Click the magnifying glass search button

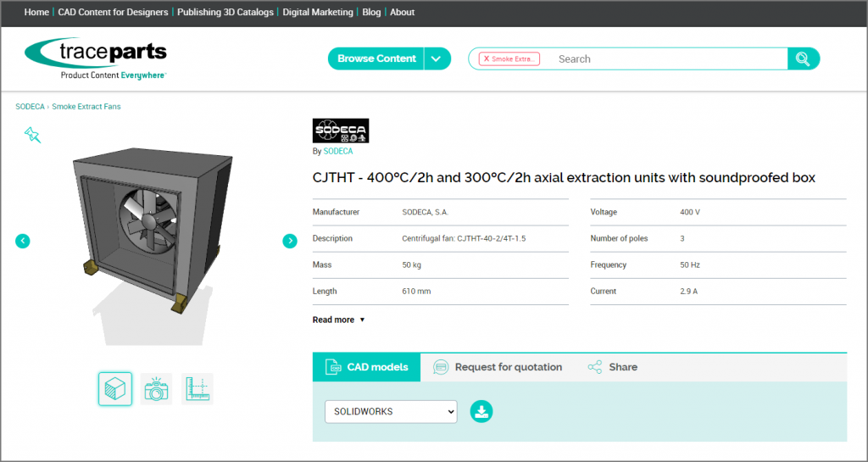click(x=802, y=58)
